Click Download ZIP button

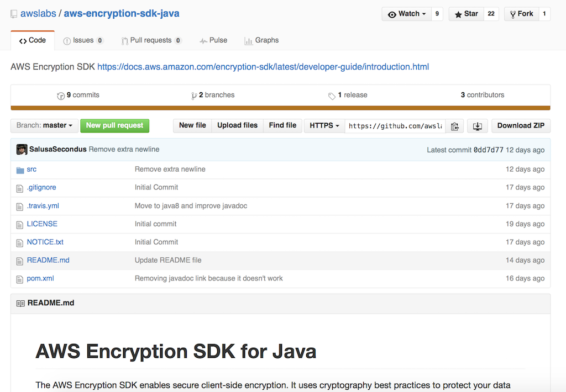coord(521,126)
